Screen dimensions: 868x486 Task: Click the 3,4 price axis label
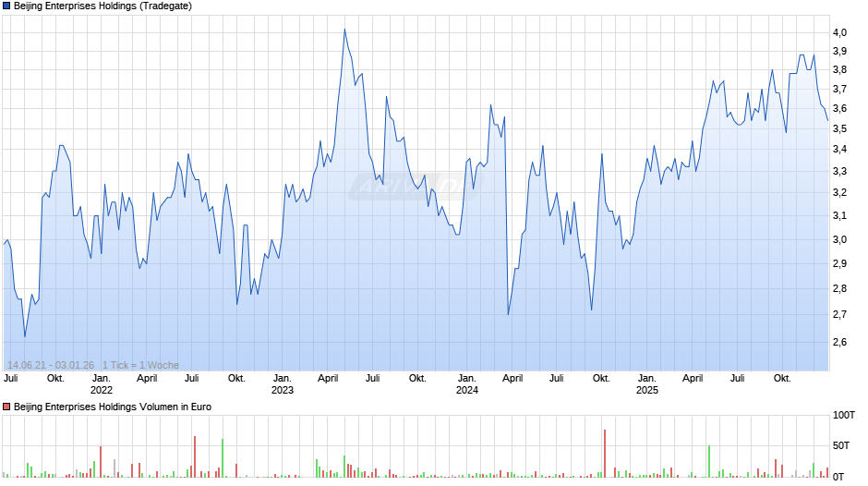click(839, 149)
